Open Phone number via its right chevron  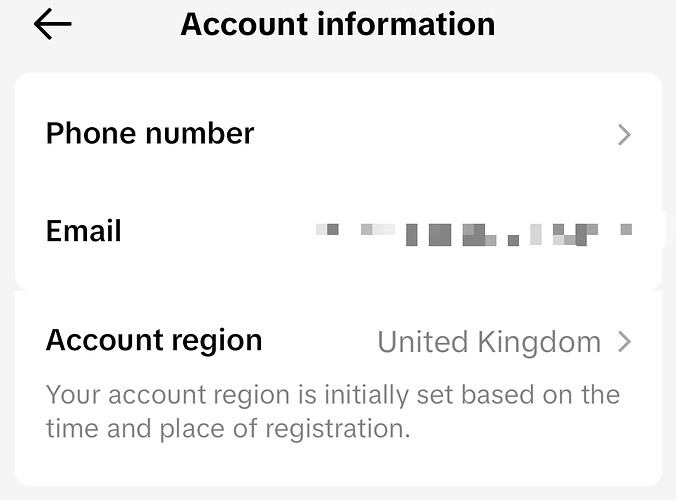pyautogui.click(x=624, y=135)
